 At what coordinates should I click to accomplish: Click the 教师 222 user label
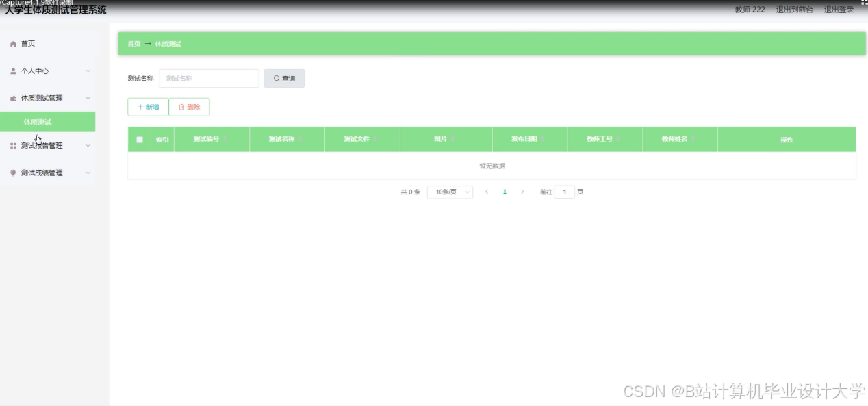click(750, 10)
